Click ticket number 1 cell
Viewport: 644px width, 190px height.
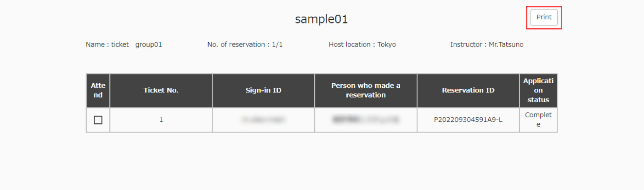[x=161, y=120]
